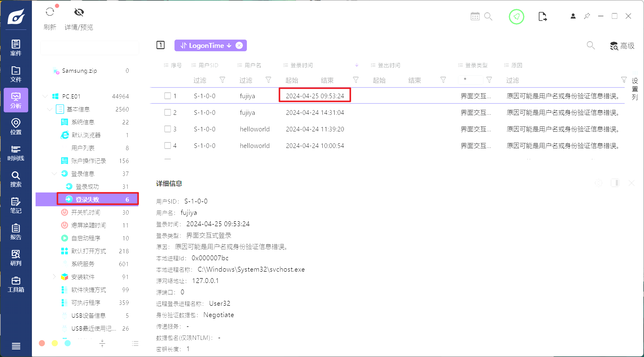Check the checkbox for row 3 helloworld

pyautogui.click(x=167, y=129)
